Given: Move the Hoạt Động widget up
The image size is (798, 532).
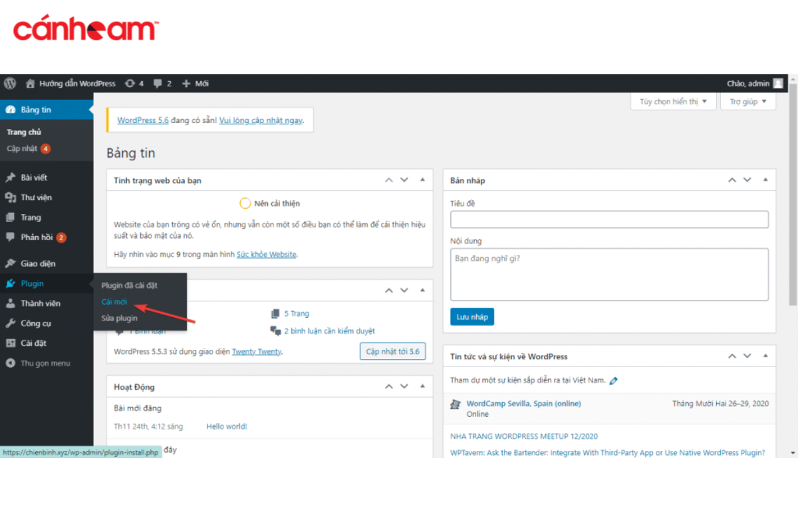Looking at the screenshot, I should pos(388,386).
